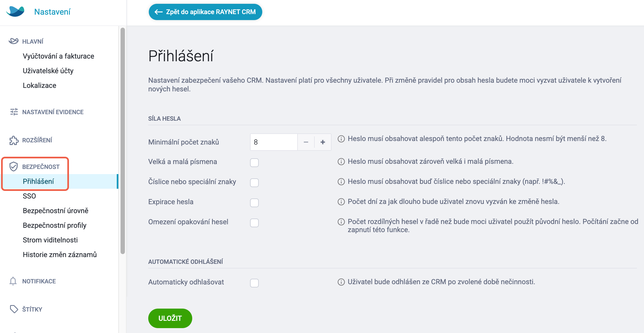
Task: Click info icon beside Expirace hesla description
Action: point(341,202)
